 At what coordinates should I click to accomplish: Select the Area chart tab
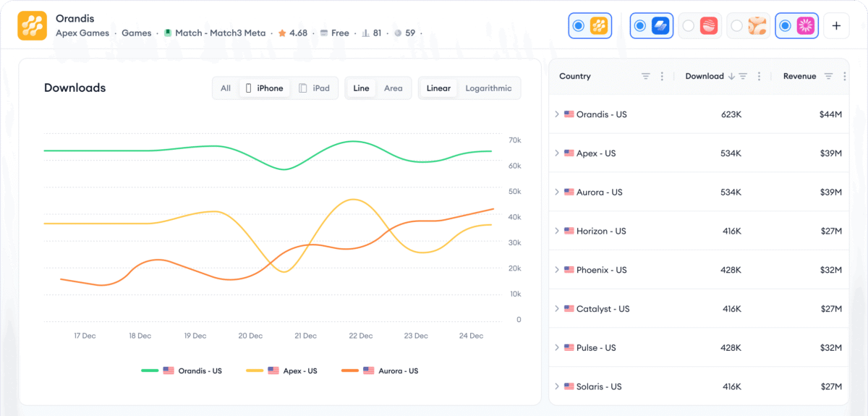coord(393,88)
